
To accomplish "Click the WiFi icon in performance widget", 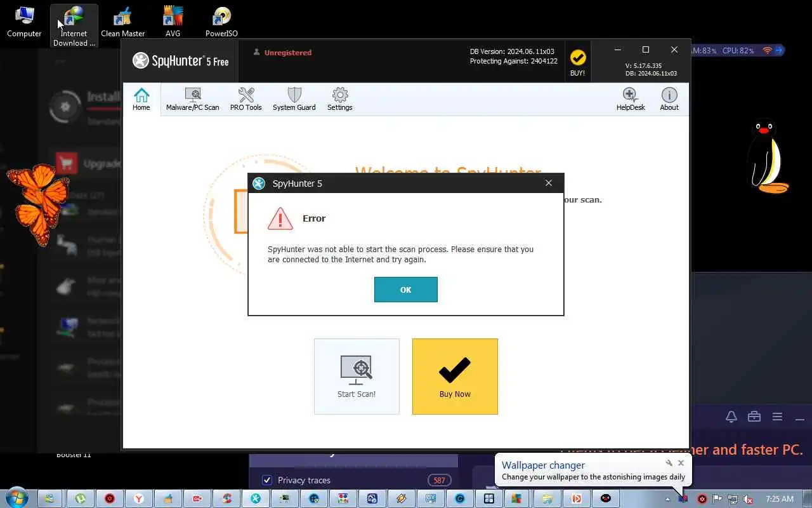I will point(767,50).
